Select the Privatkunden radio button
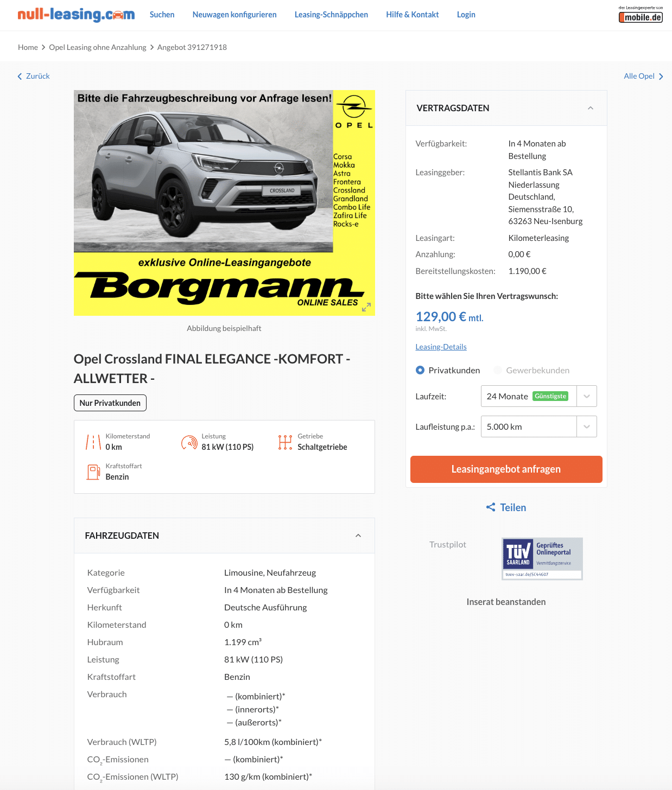 tap(420, 370)
